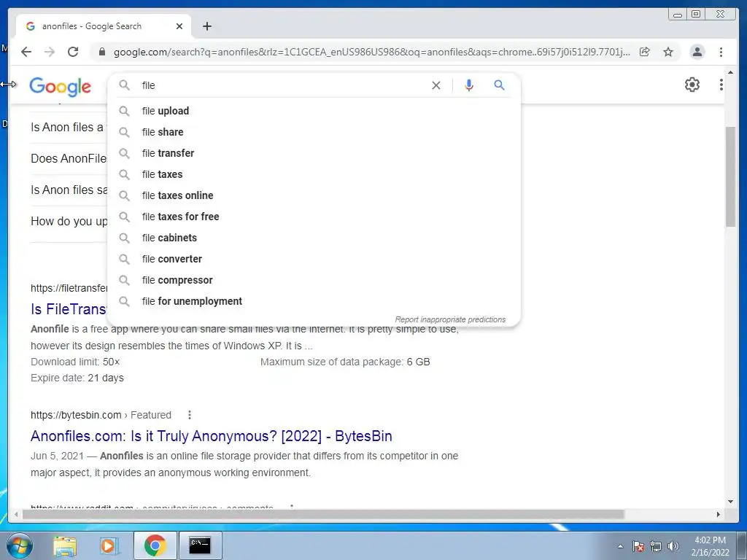The width and height of the screenshot is (747, 560).
Task: Pick the 'file cabinets' suggestion
Action: (x=314, y=238)
